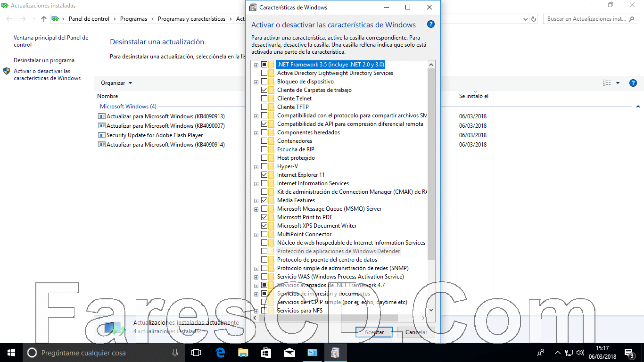
Task: Click the up arrow navigation button
Action: 44,19
